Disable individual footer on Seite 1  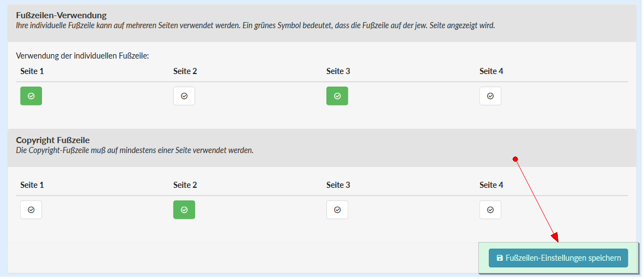31,96
